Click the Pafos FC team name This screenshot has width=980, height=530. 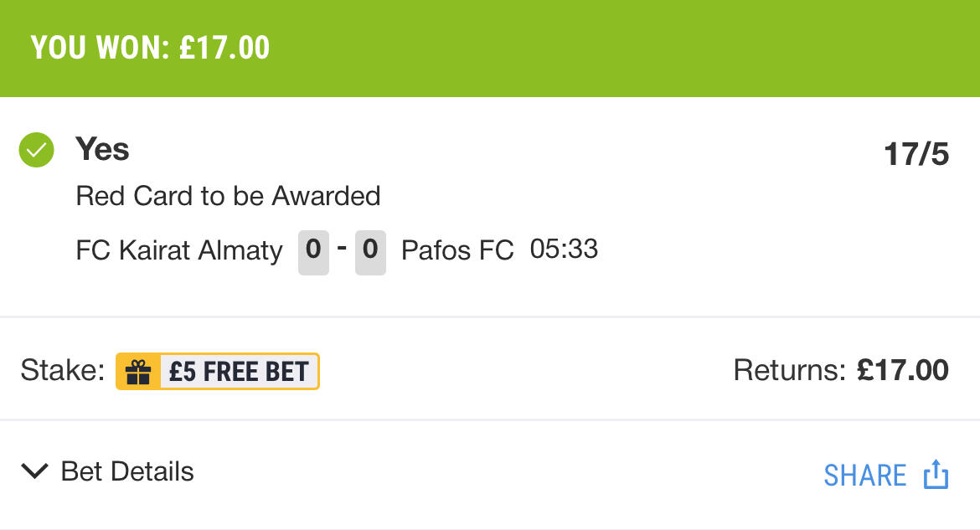457,250
